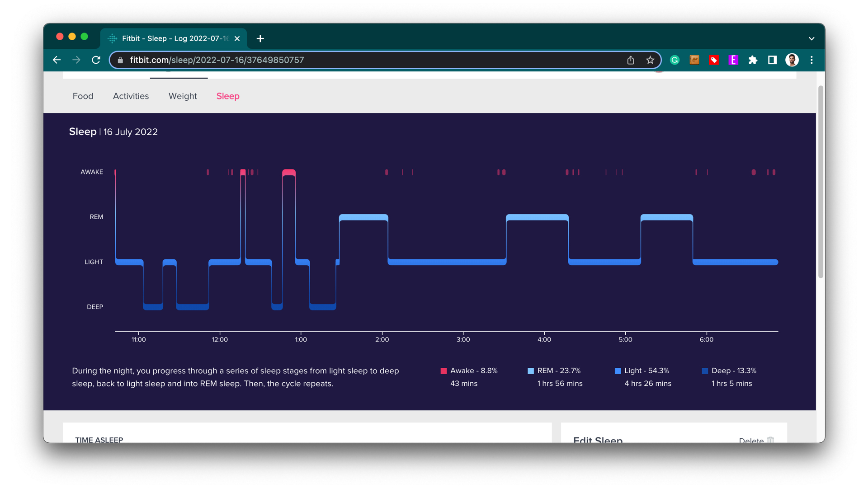Open the Chrome profile avatar

tap(792, 60)
